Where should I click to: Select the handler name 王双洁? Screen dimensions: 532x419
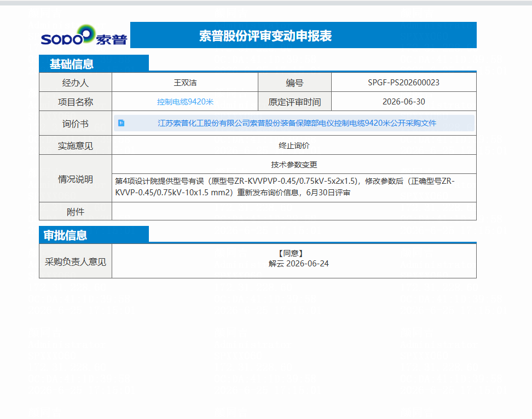click(185, 83)
